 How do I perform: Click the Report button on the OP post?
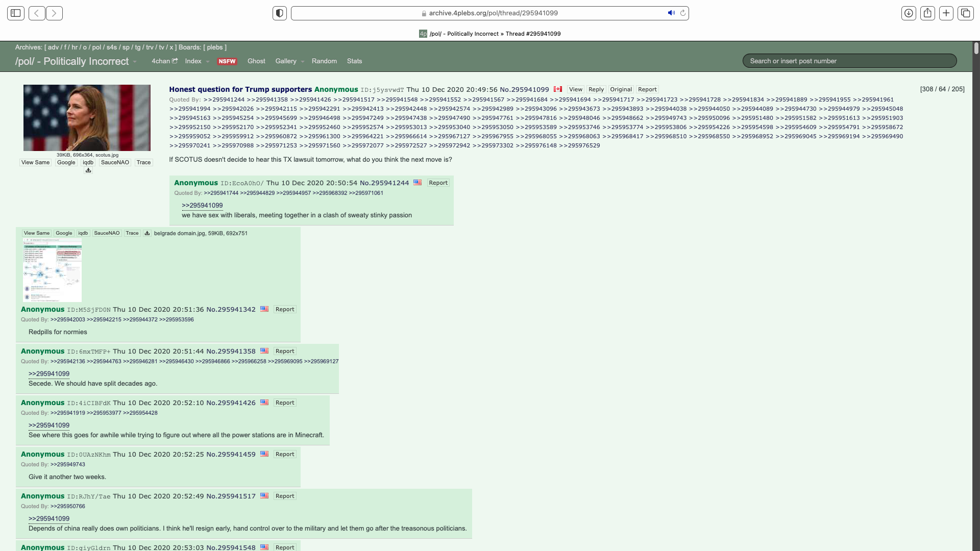(647, 89)
